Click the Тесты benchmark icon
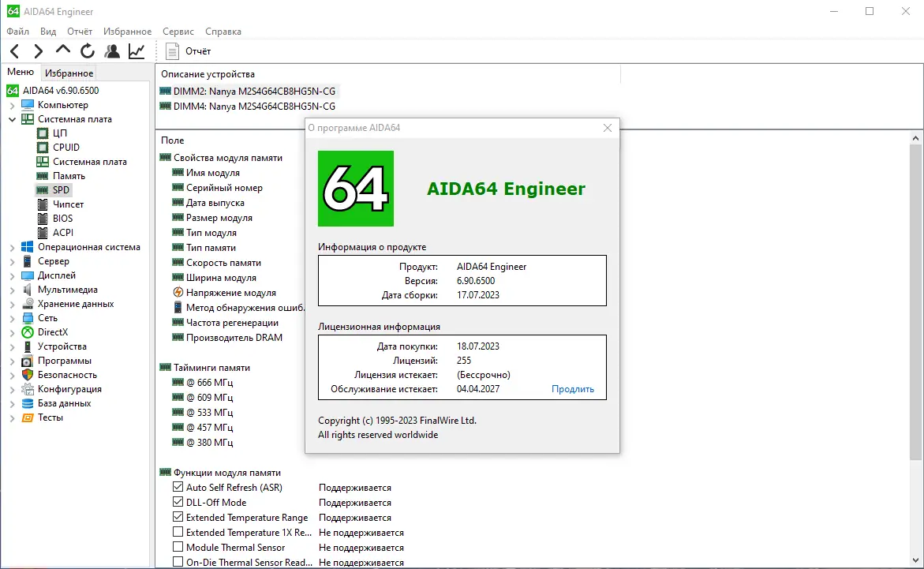This screenshot has width=924, height=569. pyautogui.click(x=27, y=417)
